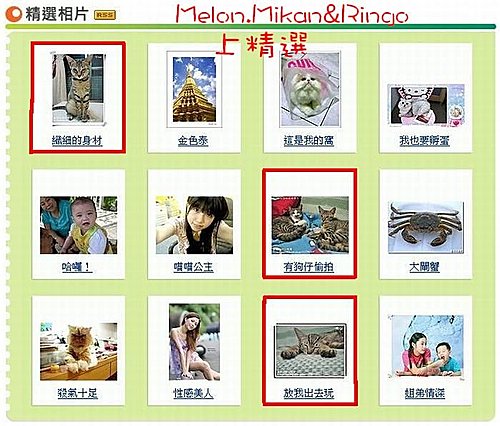View the orange Persian cat on counter photo
Viewport: 500px width, 426px height.
coord(79,352)
